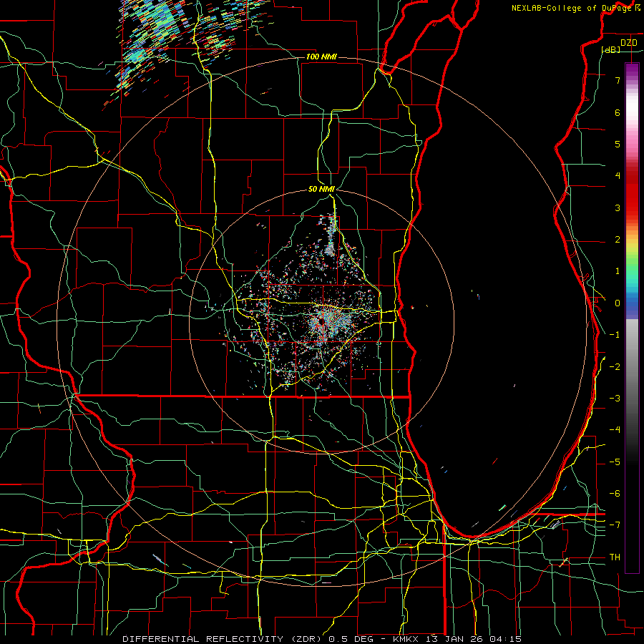
Task: Click the DZD label above the color scale
Action: [x=629, y=43]
